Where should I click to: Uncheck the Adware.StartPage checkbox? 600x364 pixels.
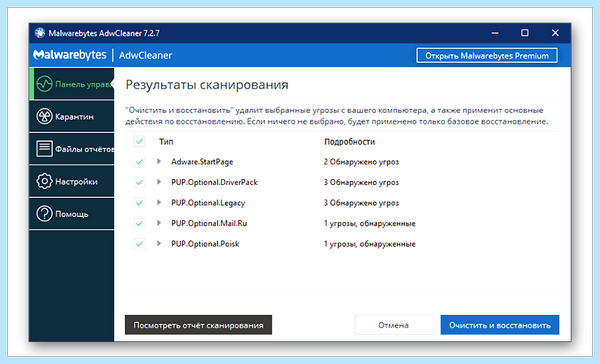[139, 162]
